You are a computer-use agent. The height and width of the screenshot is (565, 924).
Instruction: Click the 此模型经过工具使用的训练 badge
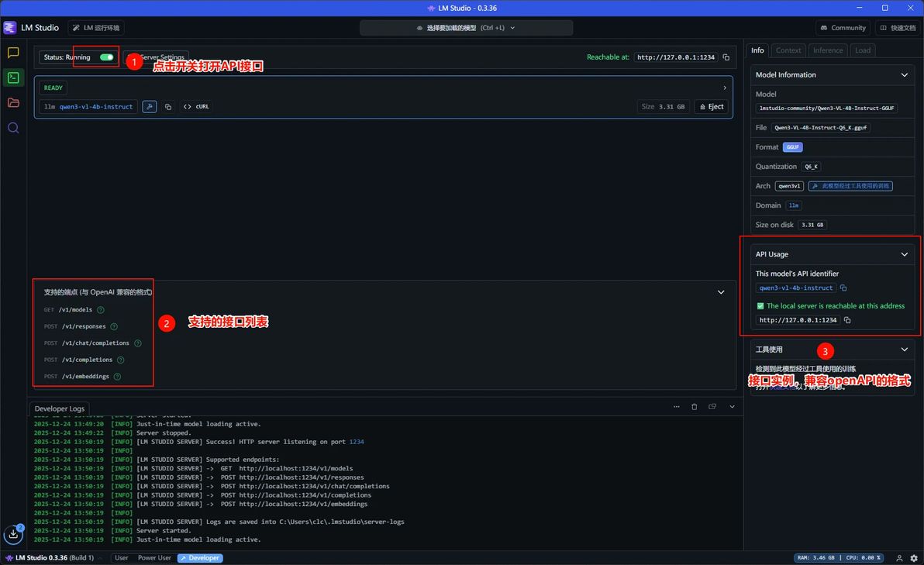click(x=850, y=186)
